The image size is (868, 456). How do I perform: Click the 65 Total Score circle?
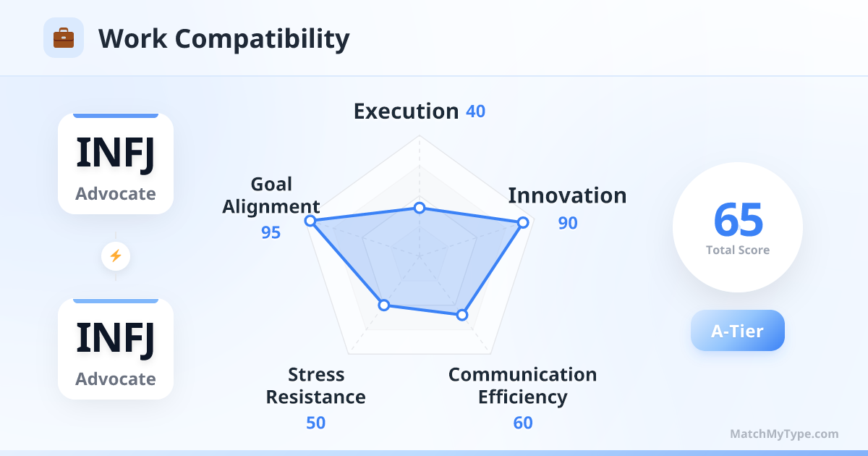738,227
